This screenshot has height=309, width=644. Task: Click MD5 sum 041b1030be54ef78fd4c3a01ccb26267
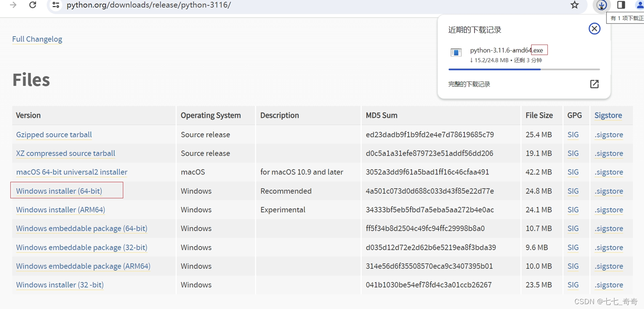428,285
